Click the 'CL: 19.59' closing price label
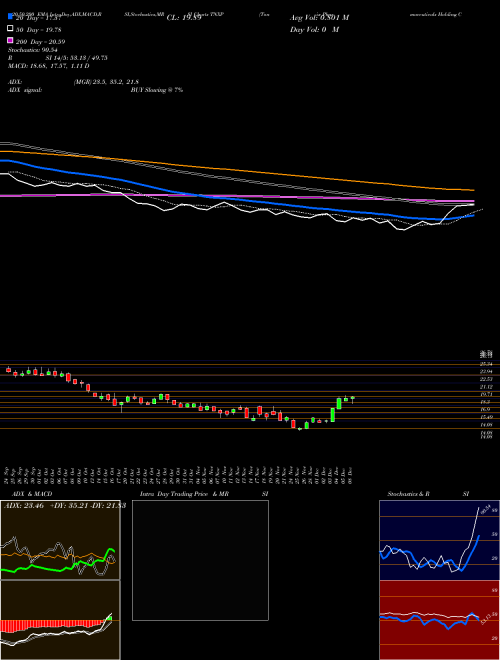Screen dimensions: 500x660 click(184, 18)
